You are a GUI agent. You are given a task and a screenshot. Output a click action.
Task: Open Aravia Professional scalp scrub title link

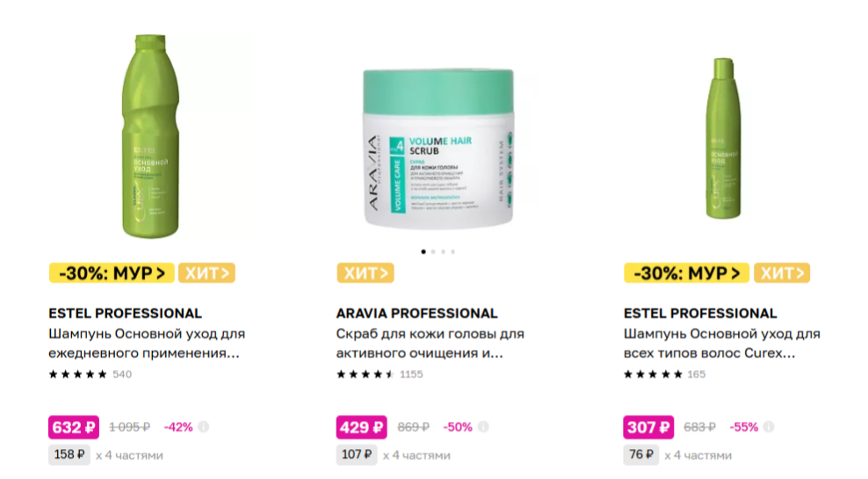[x=430, y=344]
